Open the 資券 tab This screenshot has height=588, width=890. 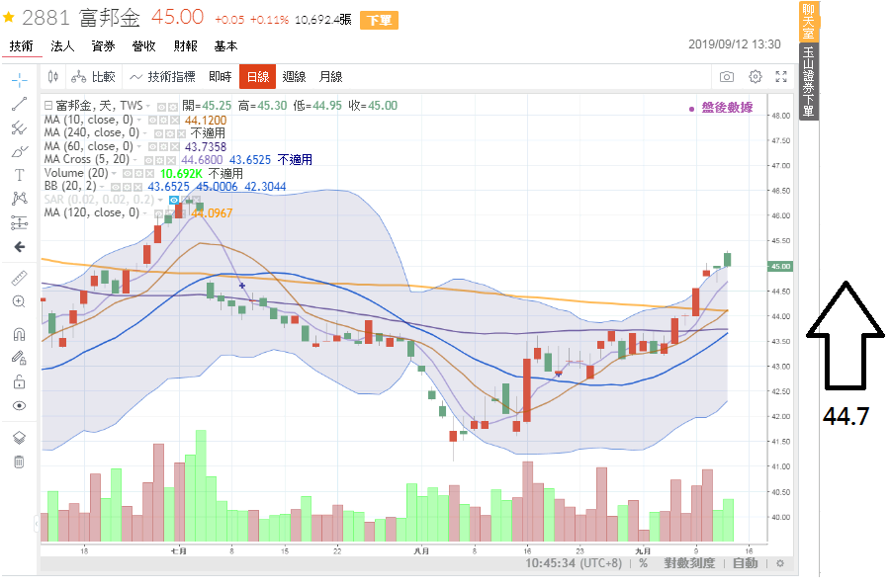(x=103, y=45)
